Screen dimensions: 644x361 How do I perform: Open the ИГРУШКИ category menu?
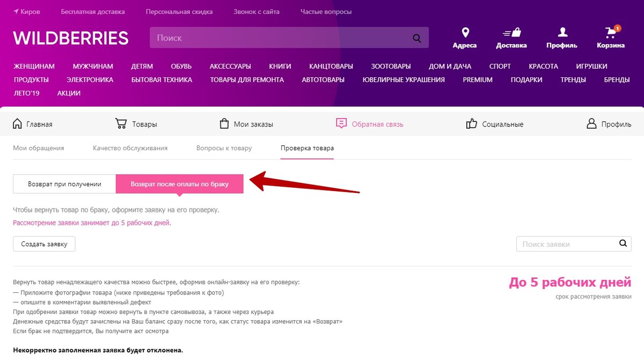(591, 67)
